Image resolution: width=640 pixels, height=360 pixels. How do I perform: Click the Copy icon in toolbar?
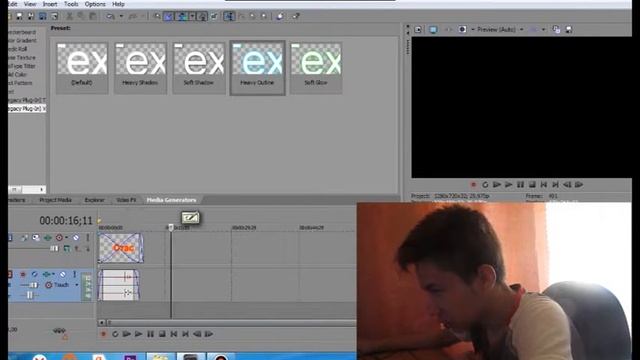(x=81, y=16)
